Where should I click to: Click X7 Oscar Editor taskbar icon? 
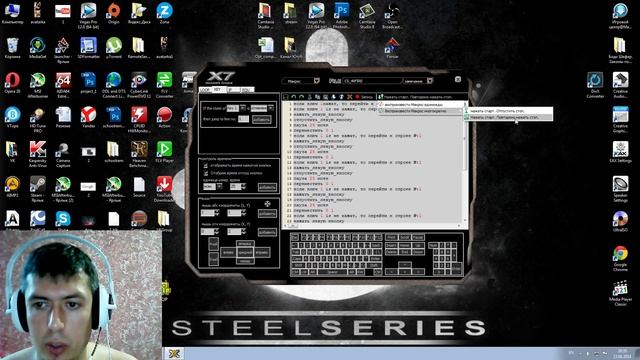(175, 353)
